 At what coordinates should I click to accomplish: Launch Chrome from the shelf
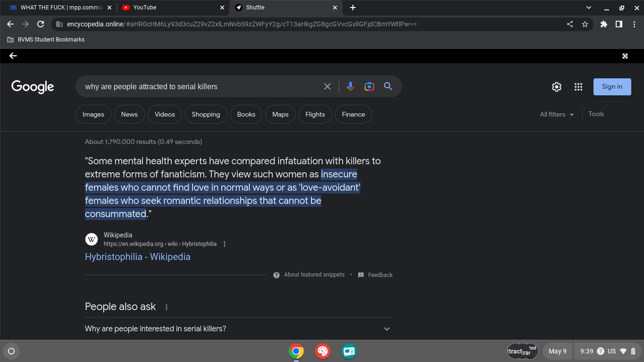296,351
